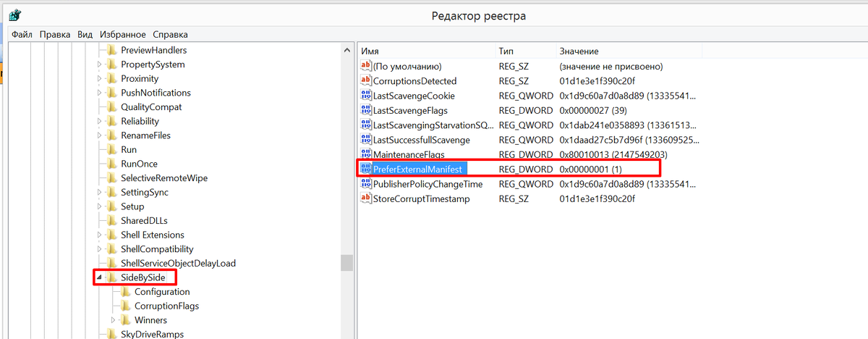
Task: Click the CorruptionFlags subfolder icon
Action: pos(126,306)
